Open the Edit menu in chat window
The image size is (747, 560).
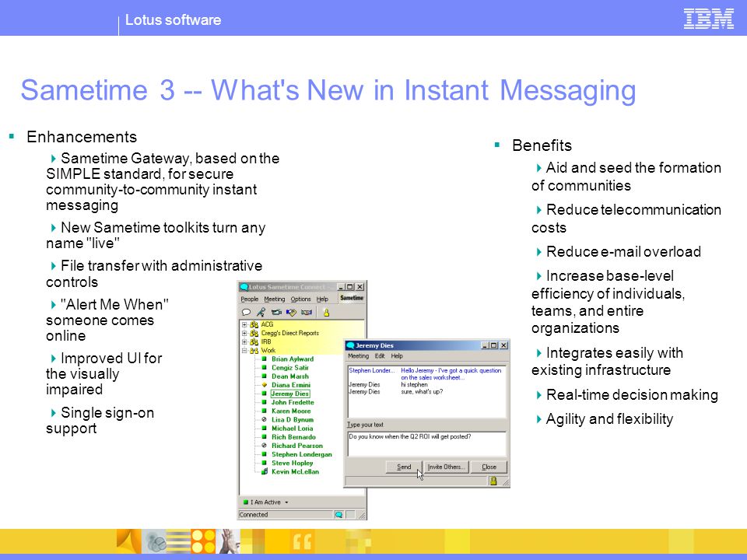(x=380, y=355)
